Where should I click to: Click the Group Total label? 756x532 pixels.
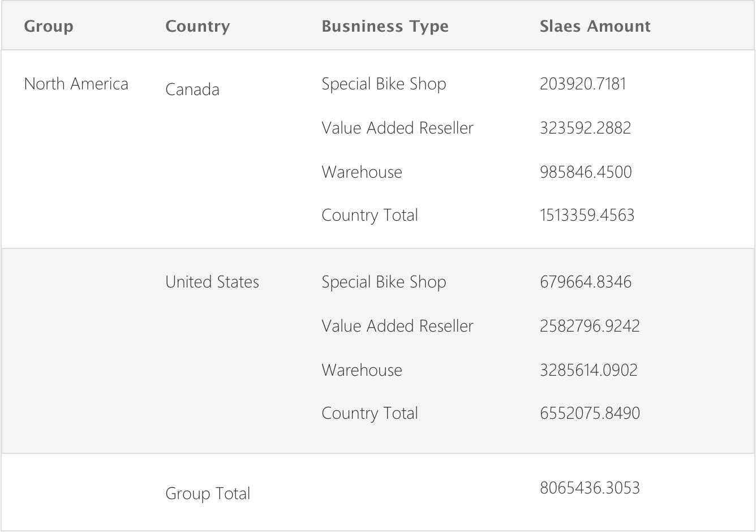(208, 494)
